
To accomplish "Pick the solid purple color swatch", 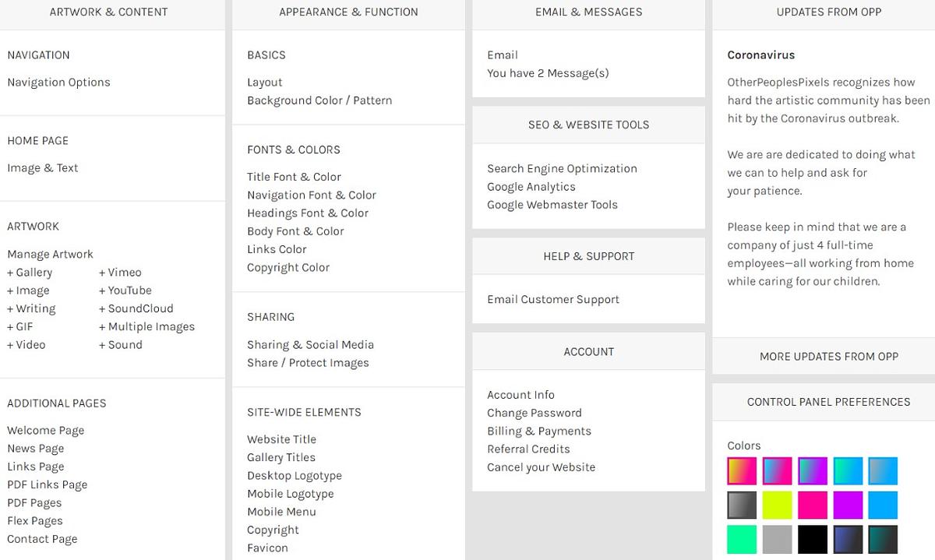I will pyautogui.click(x=848, y=505).
